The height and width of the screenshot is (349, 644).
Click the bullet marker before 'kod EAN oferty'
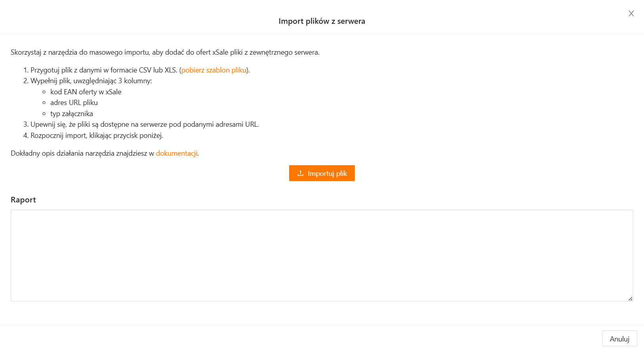tap(44, 92)
